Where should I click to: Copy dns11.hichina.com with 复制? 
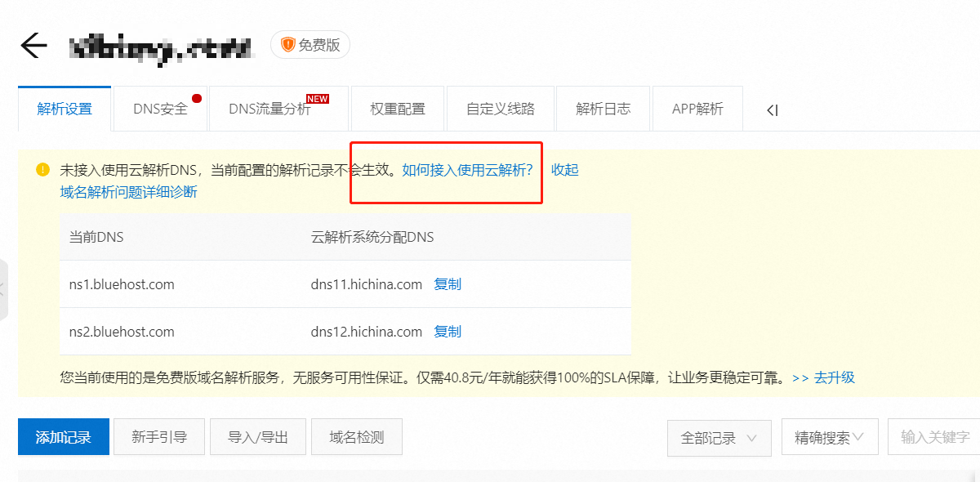coord(448,284)
